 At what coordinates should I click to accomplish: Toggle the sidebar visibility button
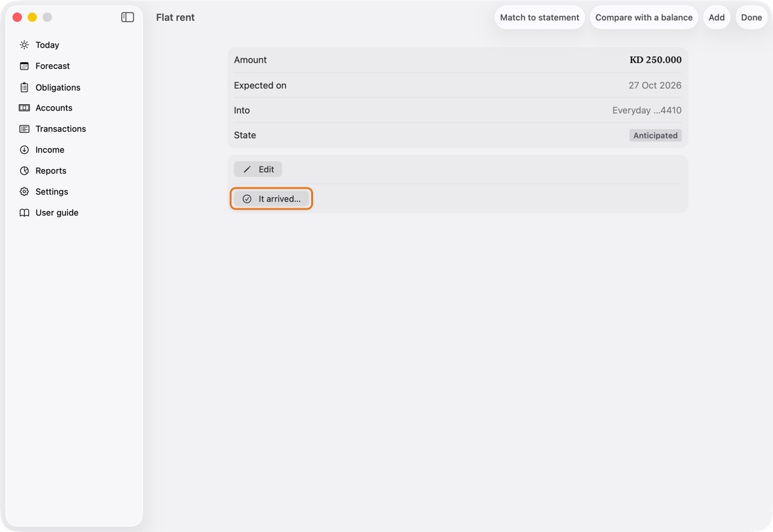click(x=127, y=17)
